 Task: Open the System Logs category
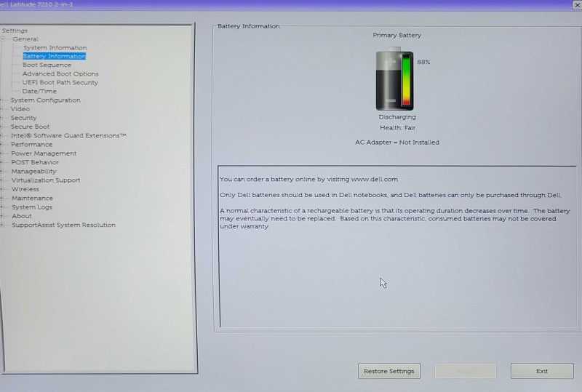[x=32, y=207]
